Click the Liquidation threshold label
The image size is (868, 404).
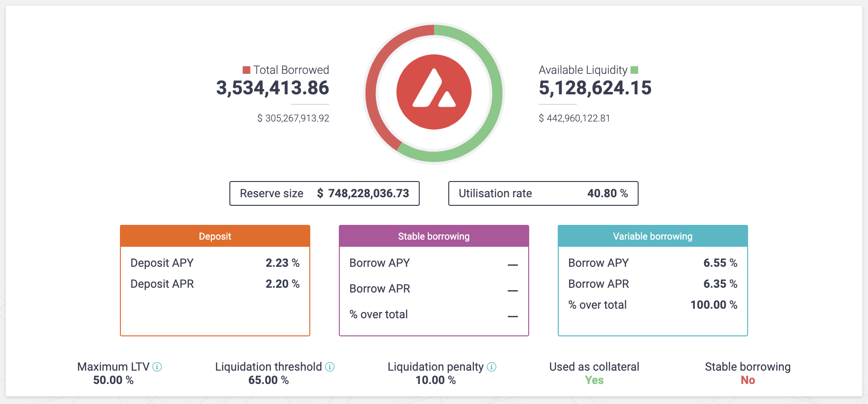(268, 367)
